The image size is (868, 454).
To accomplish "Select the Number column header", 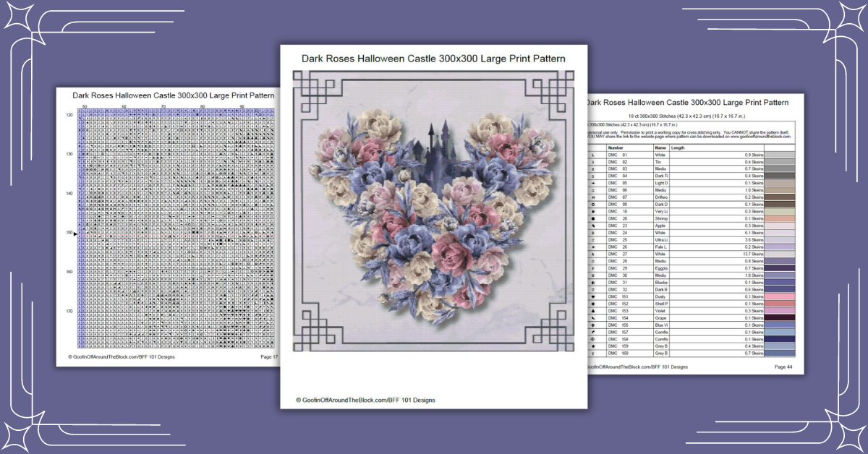I will (x=614, y=148).
